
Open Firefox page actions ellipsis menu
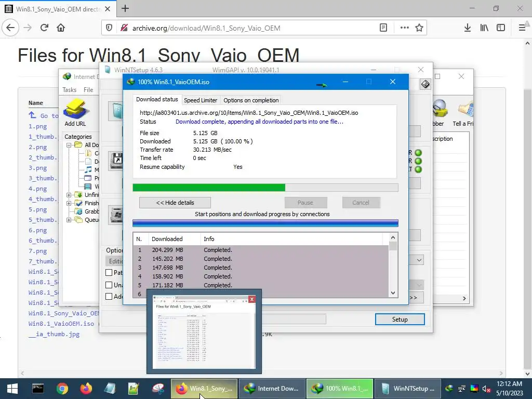(x=404, y=28)
